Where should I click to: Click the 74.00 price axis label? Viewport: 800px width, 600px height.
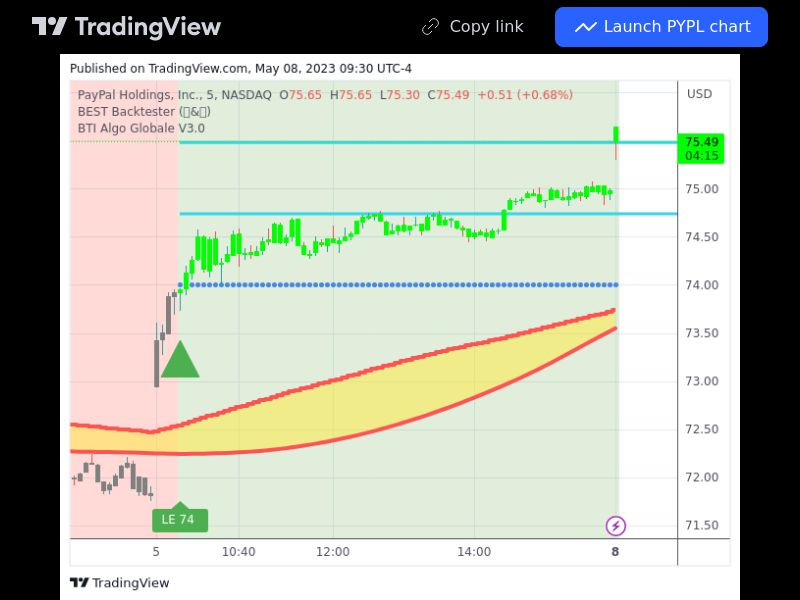(702, 285)
